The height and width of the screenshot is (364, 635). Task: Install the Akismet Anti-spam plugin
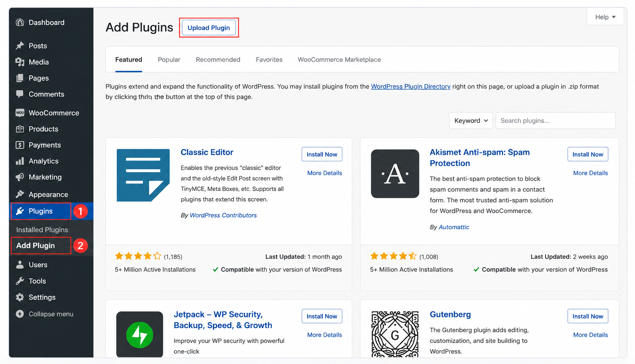[588, 154]
